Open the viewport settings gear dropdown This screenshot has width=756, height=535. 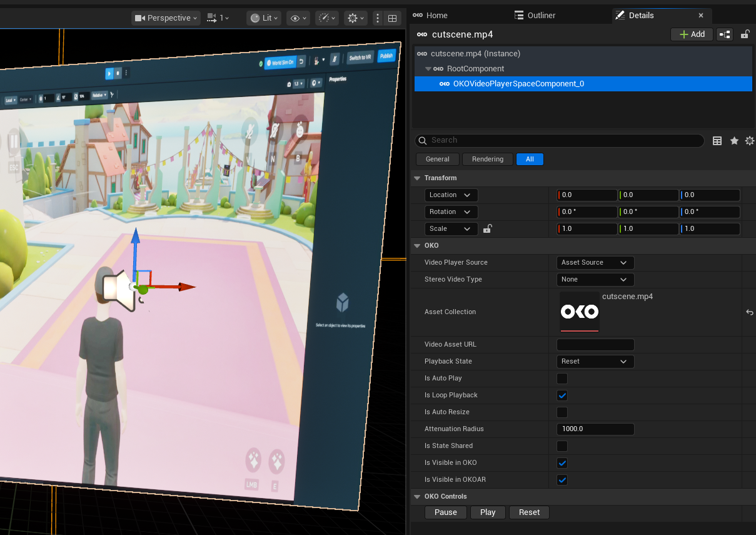point(356,18)
